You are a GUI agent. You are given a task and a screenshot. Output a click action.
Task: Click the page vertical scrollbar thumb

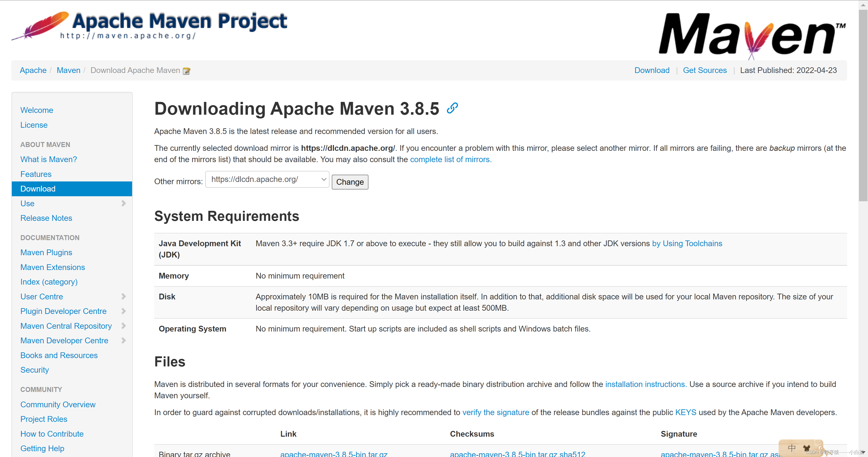click(x=863, y=105)
